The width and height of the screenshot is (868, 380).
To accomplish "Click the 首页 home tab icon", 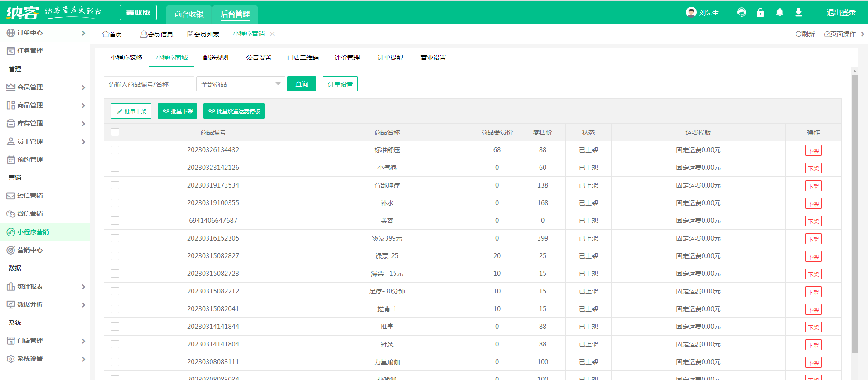I will pos(106,34).
